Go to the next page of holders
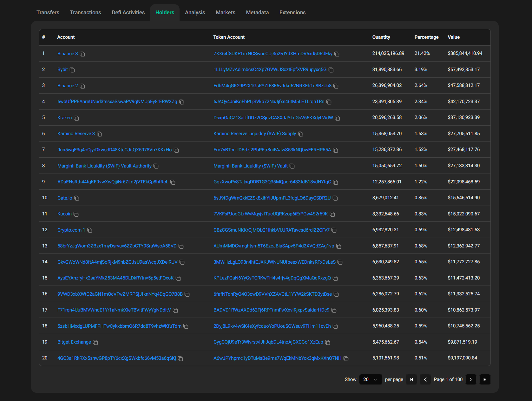Image resolution: width=532 pixels, height=401 pixels. pyautogui.click(x=471, y=379)
